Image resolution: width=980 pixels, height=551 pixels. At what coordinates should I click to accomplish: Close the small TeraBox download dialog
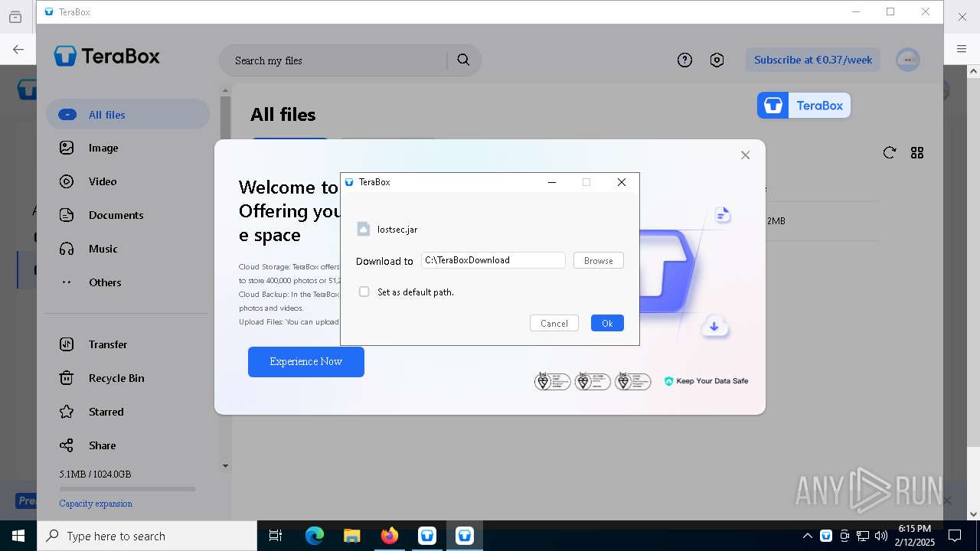[622, 182]
